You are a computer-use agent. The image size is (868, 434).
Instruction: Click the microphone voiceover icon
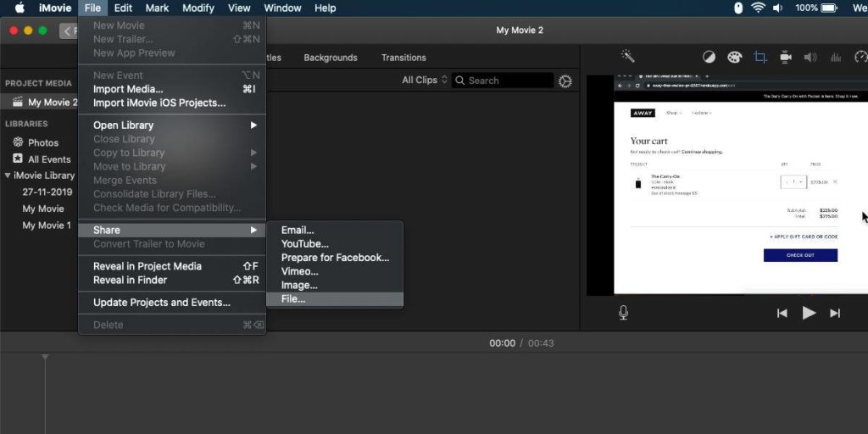click(624, 313)
